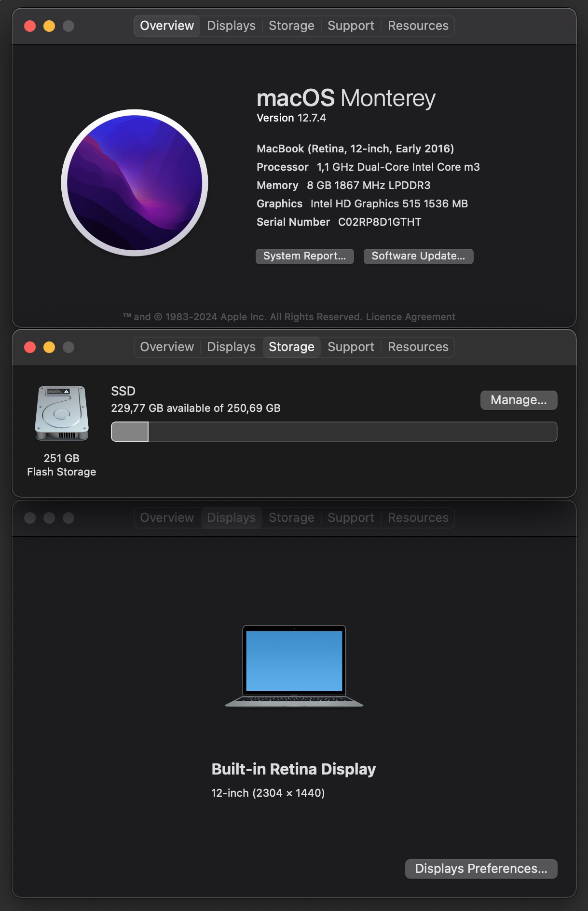Select the active Storage tab in the middle window
This screenshot has height=911, width=588.
pyautogui.click(x=291, y=347)
